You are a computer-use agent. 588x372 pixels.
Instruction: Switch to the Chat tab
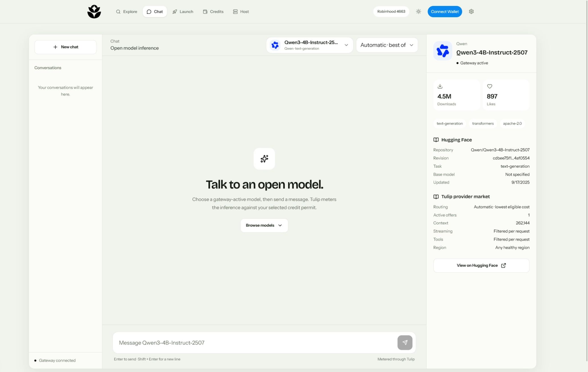(x=155, y=12)
